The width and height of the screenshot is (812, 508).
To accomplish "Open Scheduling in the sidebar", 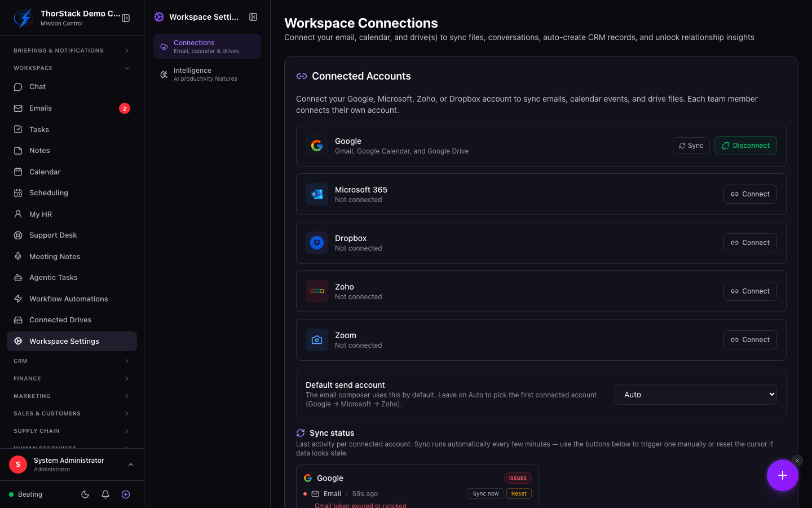I will (x=72, y=193).
